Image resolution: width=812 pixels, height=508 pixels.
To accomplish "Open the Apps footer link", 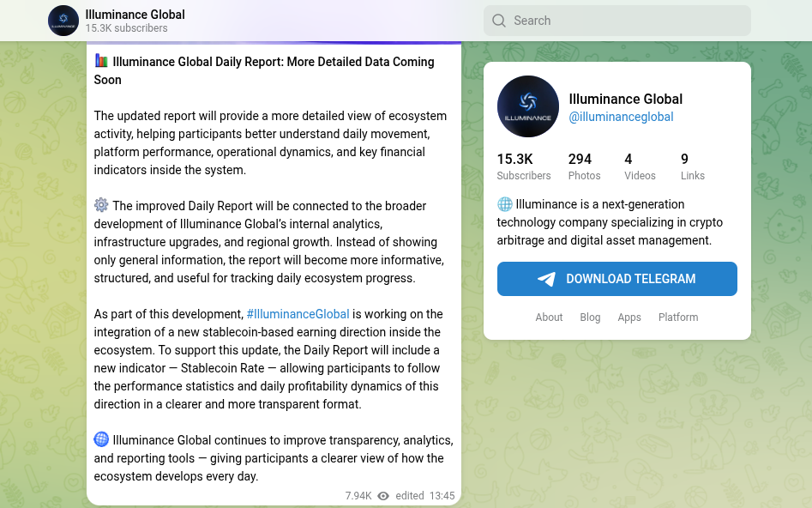I will click(629, 317).
